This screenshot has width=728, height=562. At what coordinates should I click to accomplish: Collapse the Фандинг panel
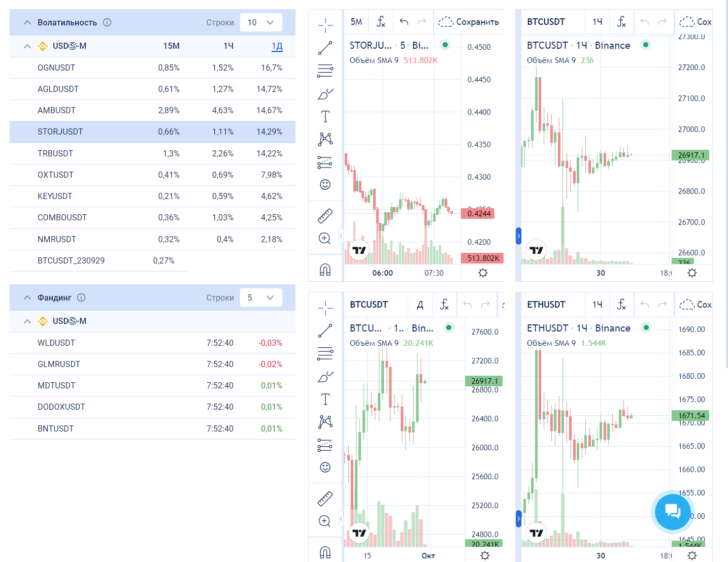click(x=27, y=297)
